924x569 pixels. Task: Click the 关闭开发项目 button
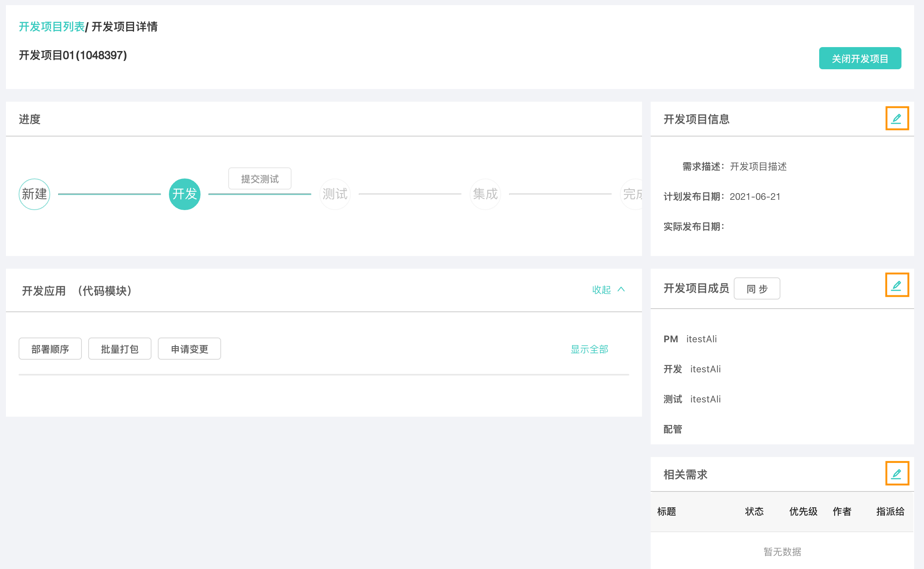click(860, 59)
